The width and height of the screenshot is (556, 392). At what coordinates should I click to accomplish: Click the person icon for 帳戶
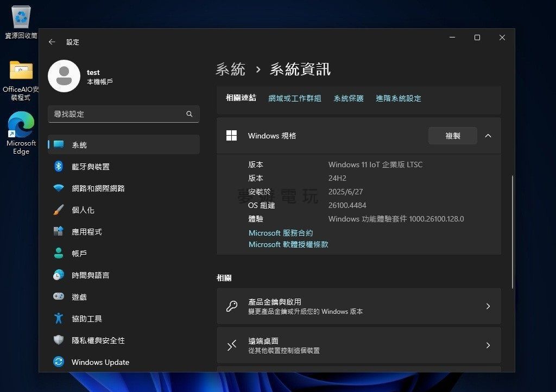tap(59, 253)
